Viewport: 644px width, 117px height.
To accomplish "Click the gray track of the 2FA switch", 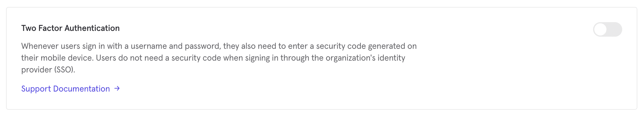I will (x=614, y=29).
